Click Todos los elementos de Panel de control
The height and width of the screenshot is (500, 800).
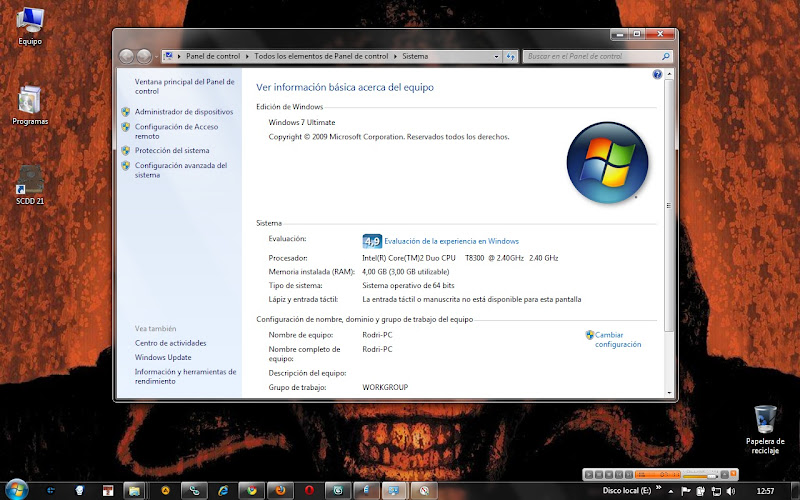tap(321, 57)
